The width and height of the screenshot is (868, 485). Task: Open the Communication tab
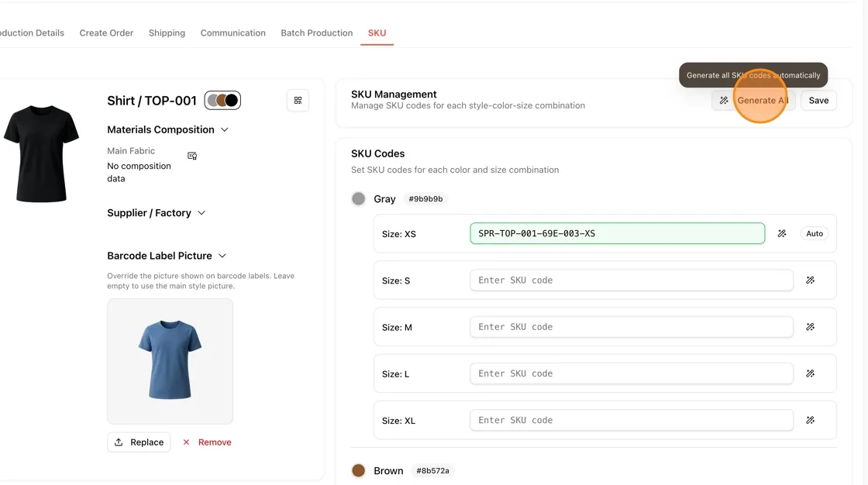233,33
